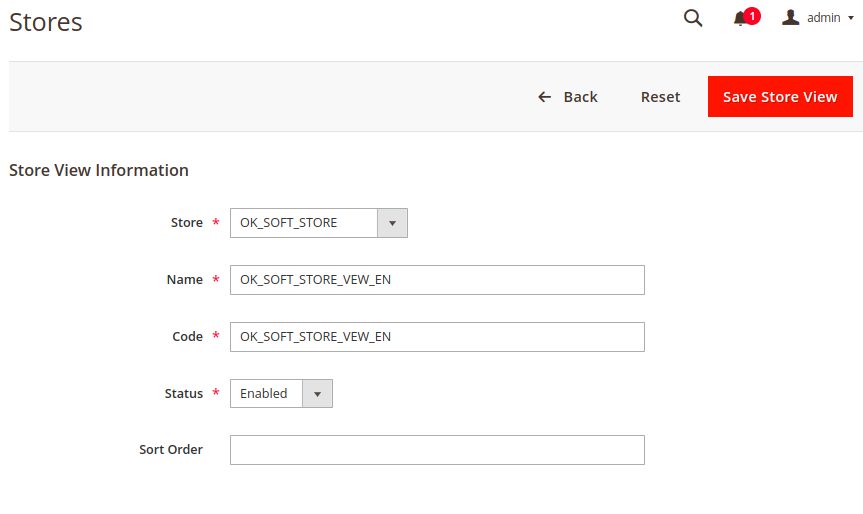Screen dimensions: 863x514
Task: Click the Back arrow icon
Action: pos(544,97)
